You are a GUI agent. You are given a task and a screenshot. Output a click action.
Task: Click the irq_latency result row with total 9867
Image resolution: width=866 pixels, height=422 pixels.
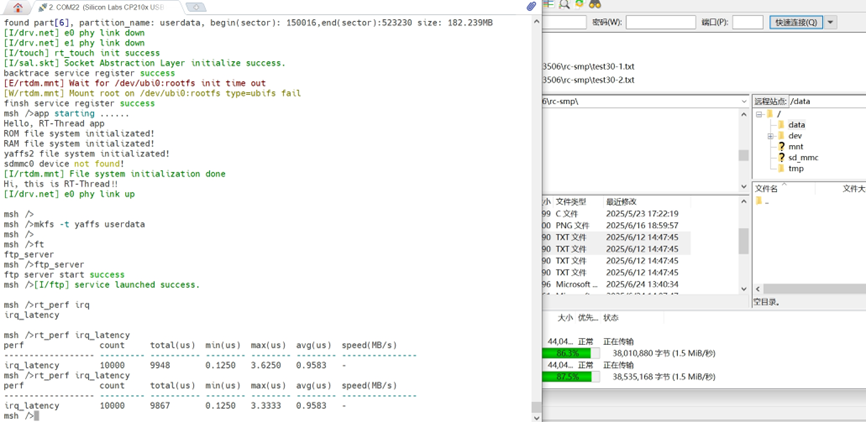pos(176,405)
